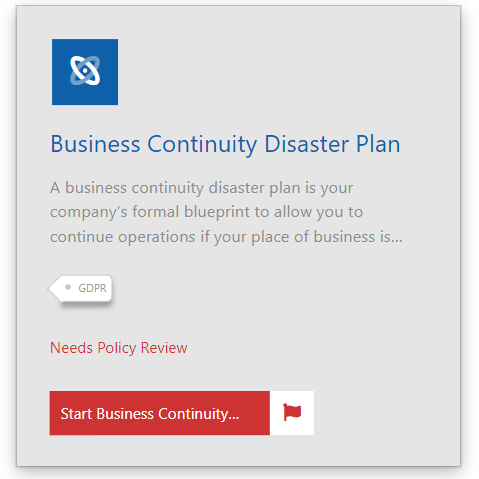Click the red flag icon
This screenshot has width=479, height=479.
point(292,412)
